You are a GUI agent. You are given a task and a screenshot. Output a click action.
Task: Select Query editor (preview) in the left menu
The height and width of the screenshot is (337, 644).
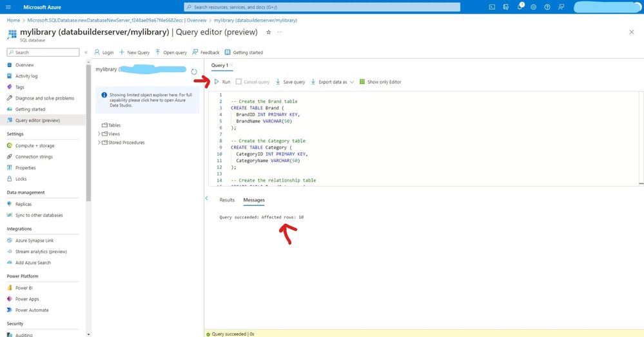(38, 121)
